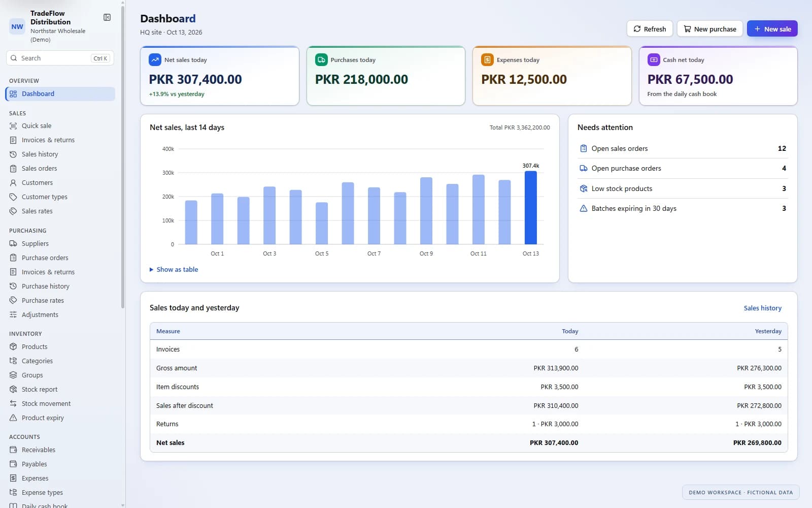Click the Expenses today receipt icon
This screenshot has width=812, height=508.
[x=487, y=60]
